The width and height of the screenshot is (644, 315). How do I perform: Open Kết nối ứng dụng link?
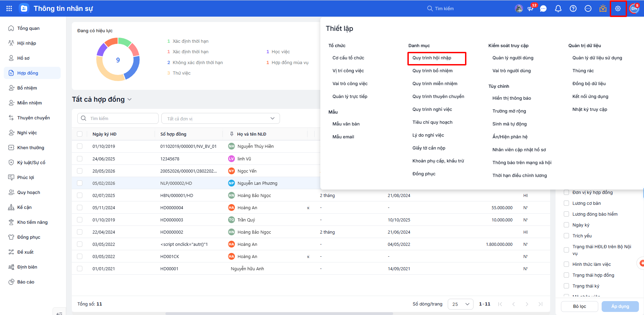590,97
